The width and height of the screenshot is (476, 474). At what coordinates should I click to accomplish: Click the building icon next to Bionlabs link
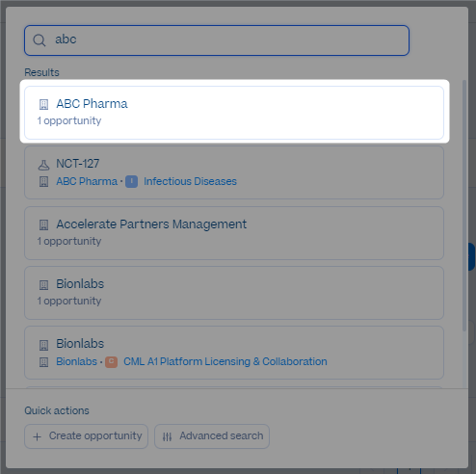[43, 362]
